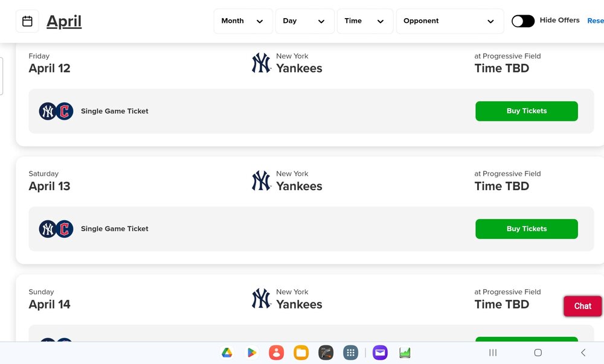Click the Yankees logo for April 14
604x364 pixels.
(262, 299)
